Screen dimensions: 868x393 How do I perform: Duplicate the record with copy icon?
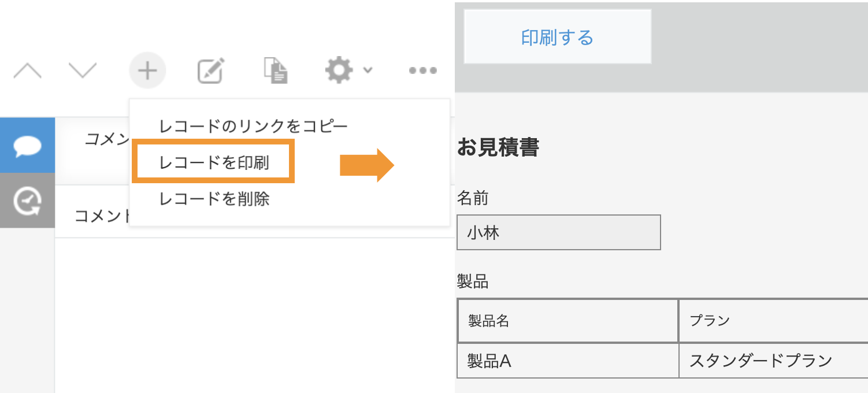pos(276,71)
